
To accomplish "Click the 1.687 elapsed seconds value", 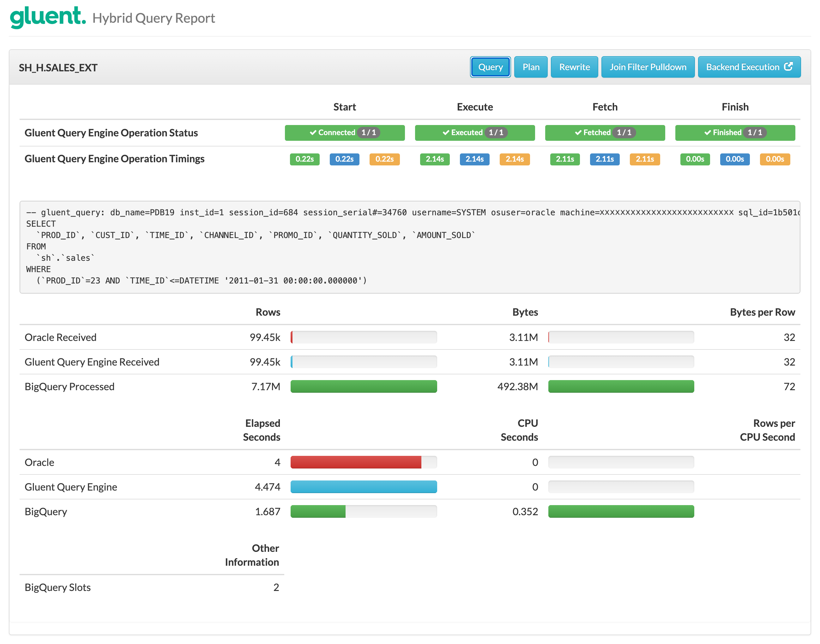I will pos(268,512).
